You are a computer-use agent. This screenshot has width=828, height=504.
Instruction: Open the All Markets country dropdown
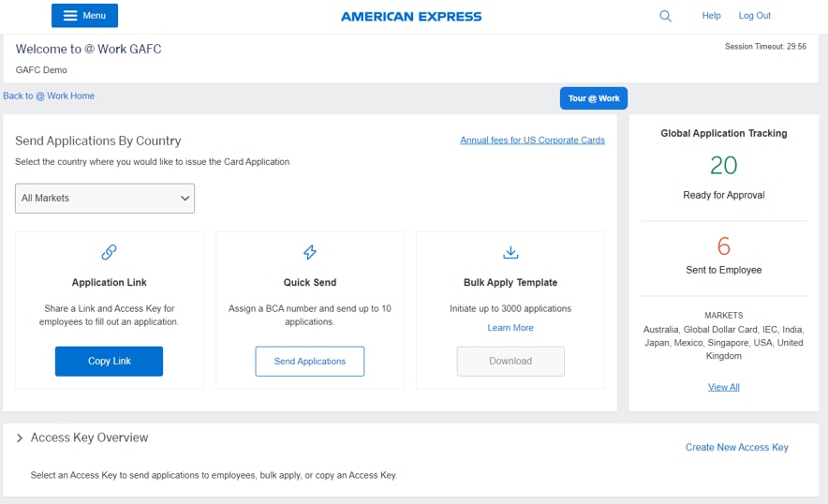click(105, 199)
